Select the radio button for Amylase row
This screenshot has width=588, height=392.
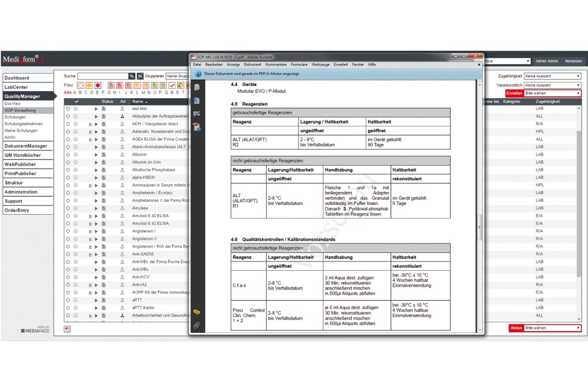[x=68, y=208]
